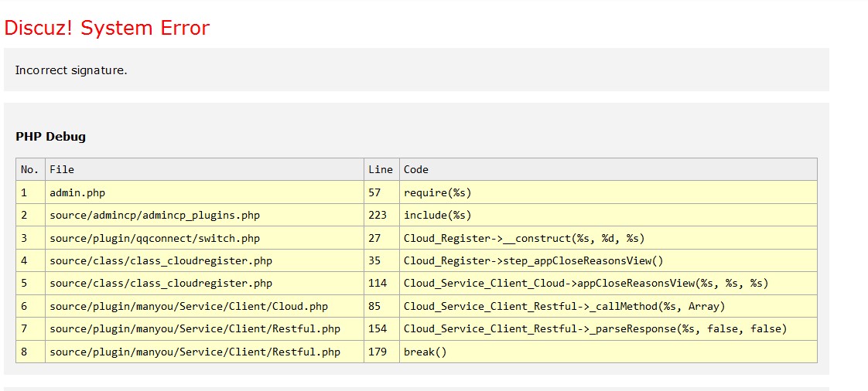
Task: Select the source/admincp/admincp_plugins.php file entry
Action: click(x=155, y=216)
